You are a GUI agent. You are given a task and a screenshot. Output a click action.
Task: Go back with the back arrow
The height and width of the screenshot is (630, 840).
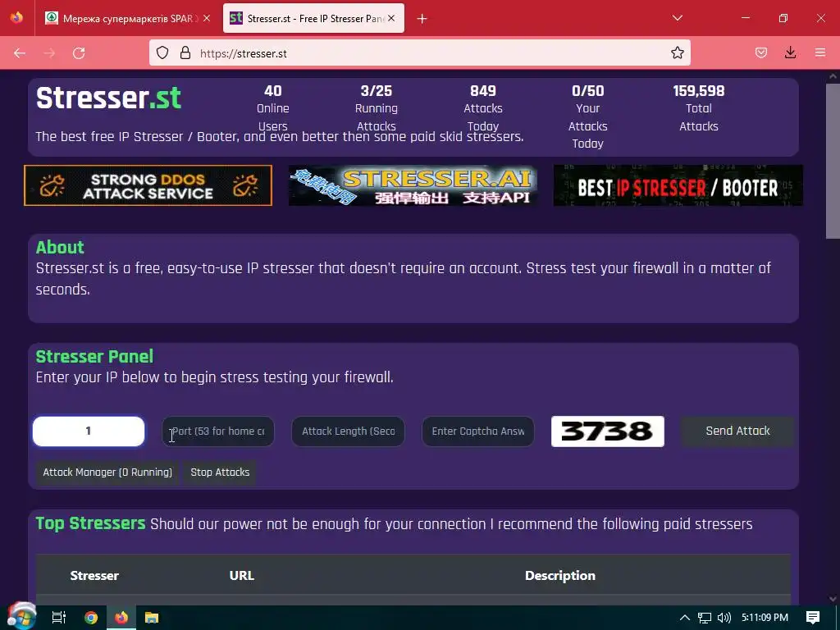coord(20,53)
